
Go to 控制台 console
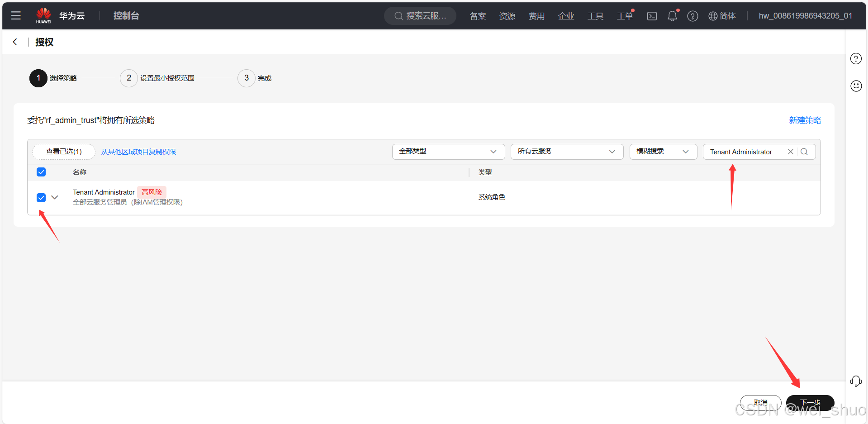(x=126, y=16)
